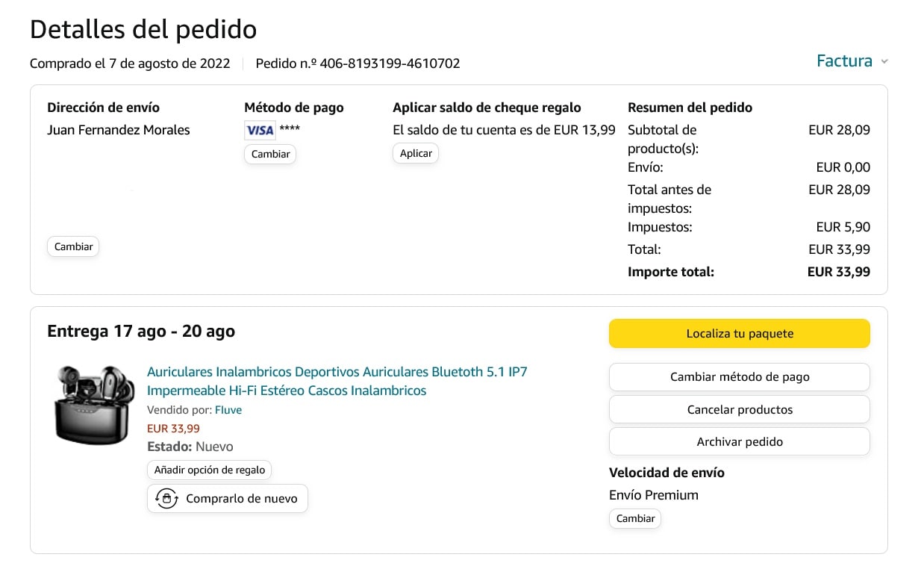
Task: Apply gift card balance with Aplicar
Action: tap(416, 153)
